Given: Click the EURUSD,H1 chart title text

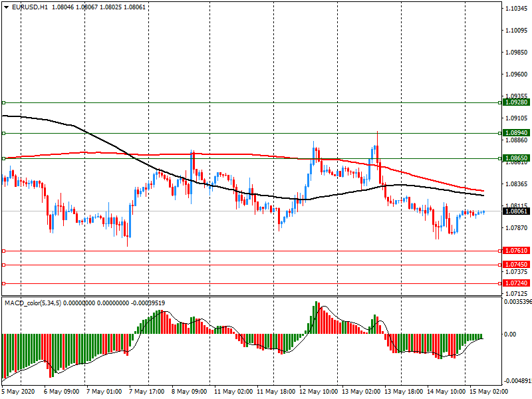Looking at the screenshot, I should coord(29,7).
